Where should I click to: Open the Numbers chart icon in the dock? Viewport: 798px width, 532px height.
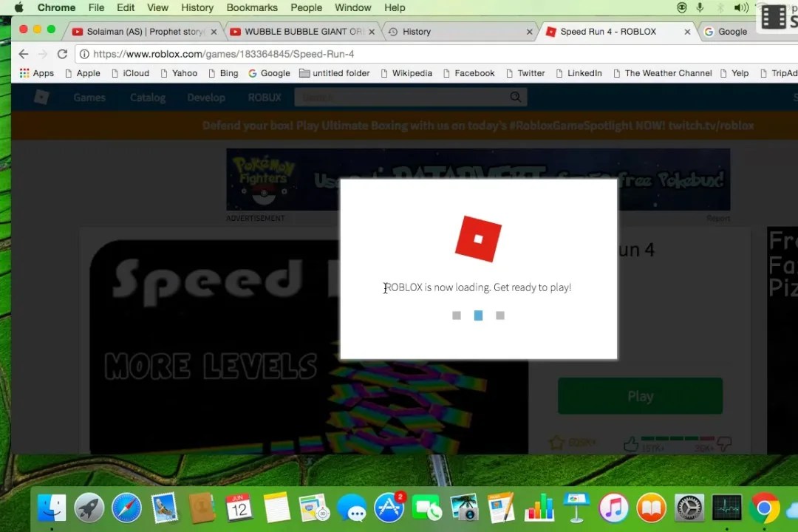(x=539, y=508)
